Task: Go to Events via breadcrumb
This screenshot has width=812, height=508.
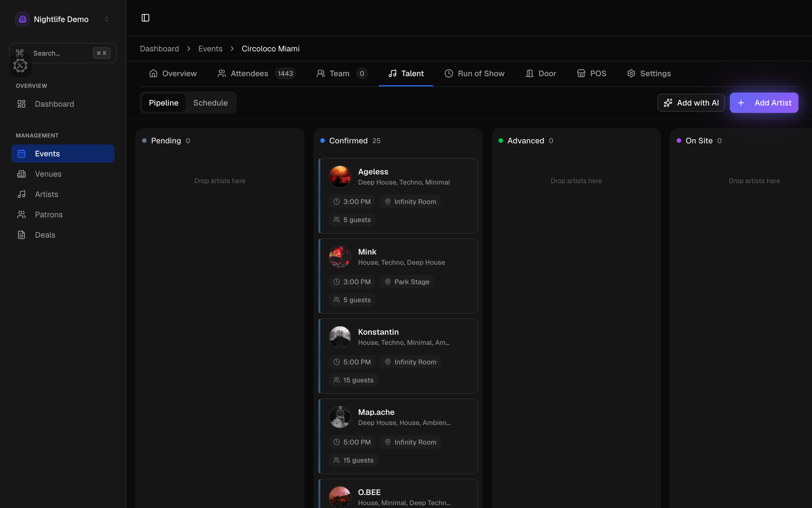Action: pos(210,49)
